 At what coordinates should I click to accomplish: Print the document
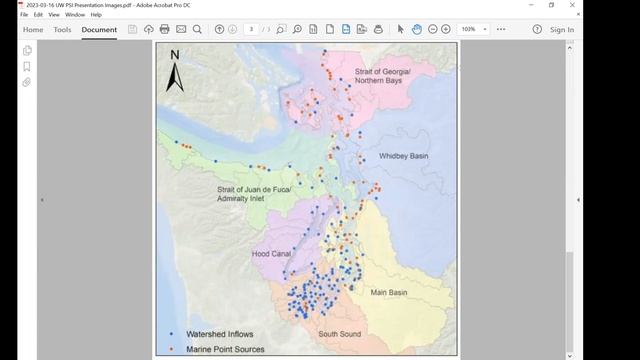[164, 29]
